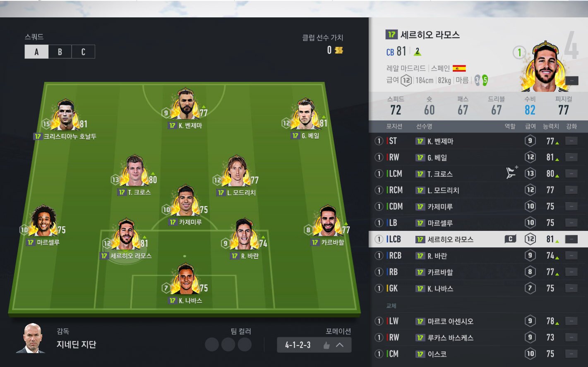
Task: Click the third team color circle
Action: pos(245,345)
